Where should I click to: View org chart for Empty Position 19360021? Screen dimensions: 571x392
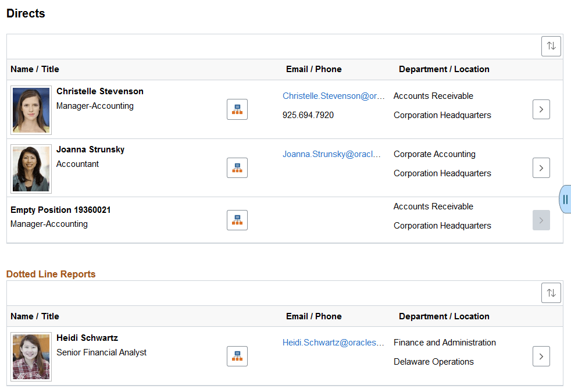237,220
